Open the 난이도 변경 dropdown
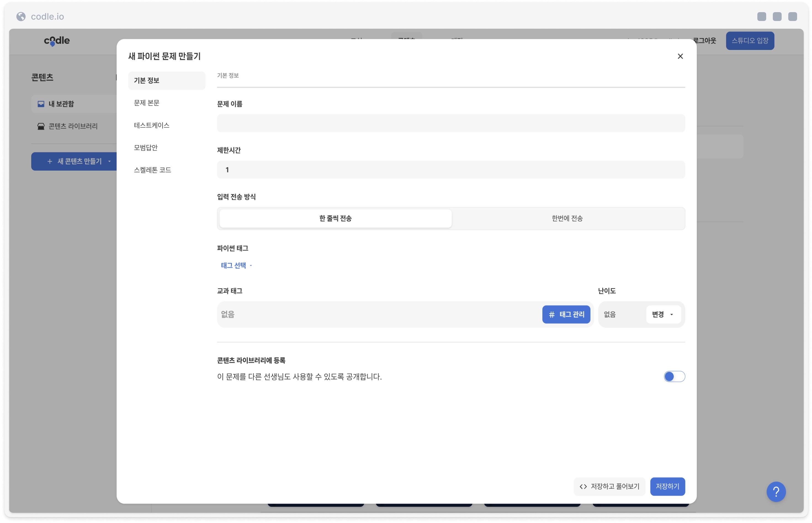812x523 pixels. point(663,314)
